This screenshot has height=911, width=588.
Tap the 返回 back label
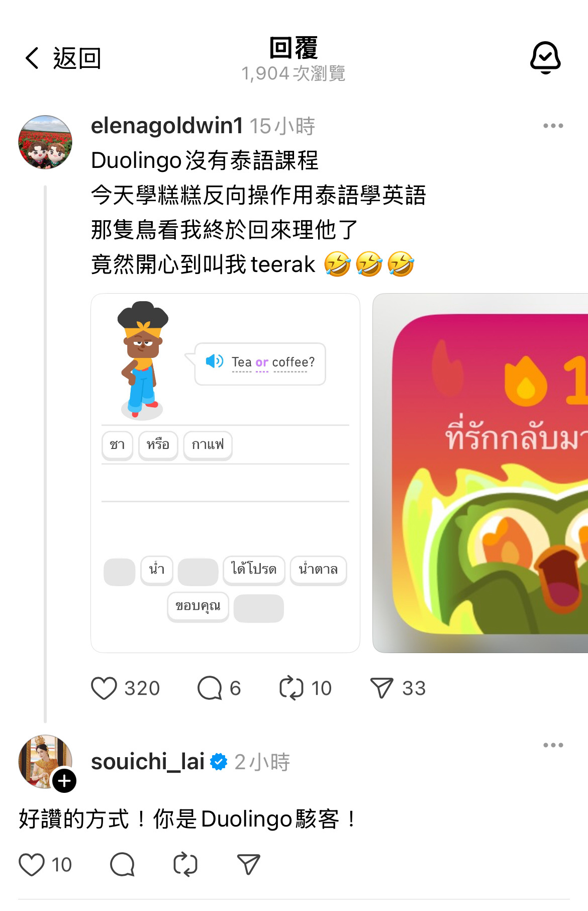(77, 58)
